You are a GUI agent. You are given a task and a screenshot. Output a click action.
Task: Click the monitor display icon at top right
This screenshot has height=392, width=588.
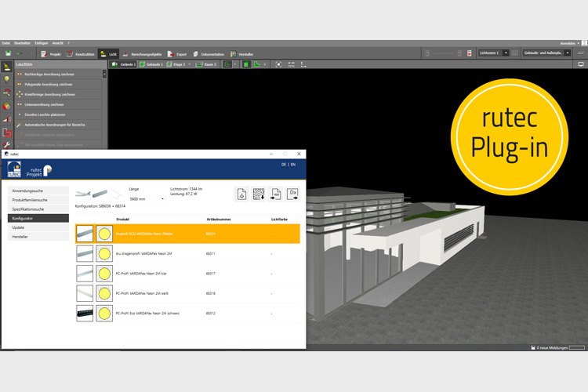tap(581, 64)
